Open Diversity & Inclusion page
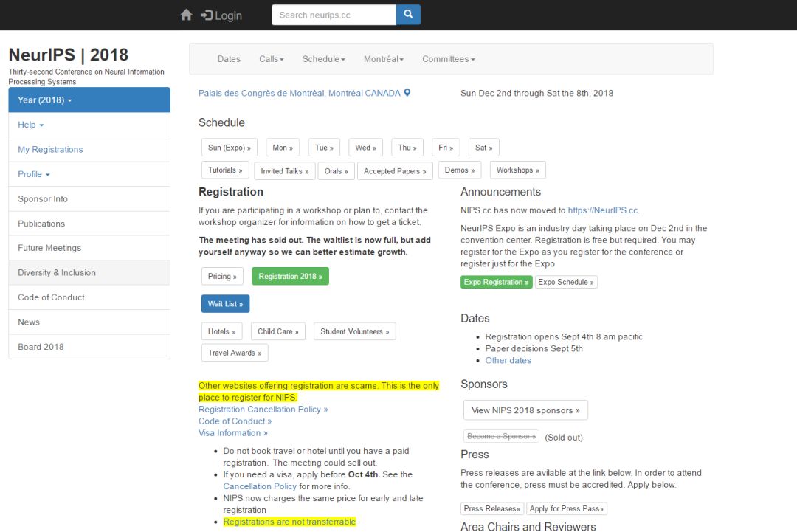 tap(89, 273)
